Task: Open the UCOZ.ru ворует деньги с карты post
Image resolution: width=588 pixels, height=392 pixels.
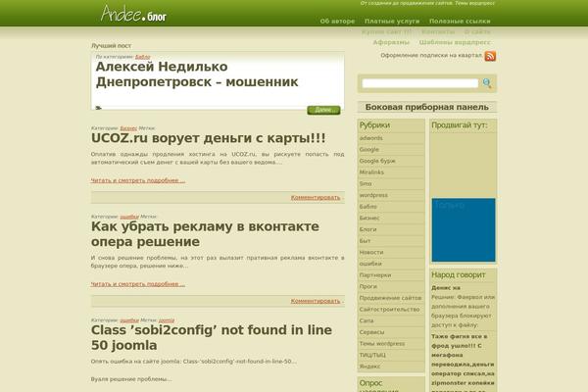Action: (x=208, y=138)
